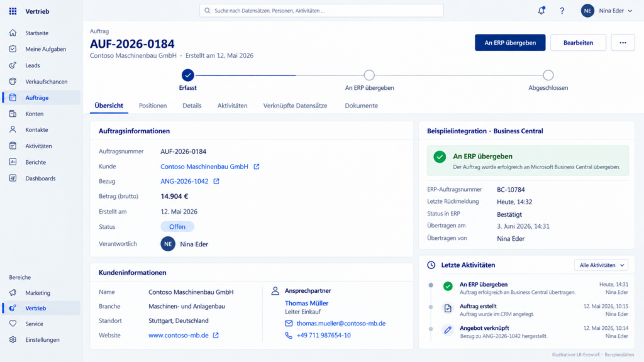Click the Letzte Rückmeldung Heute, 14:32 value
This screenshot has height=362, width=644.
point(514,202)
